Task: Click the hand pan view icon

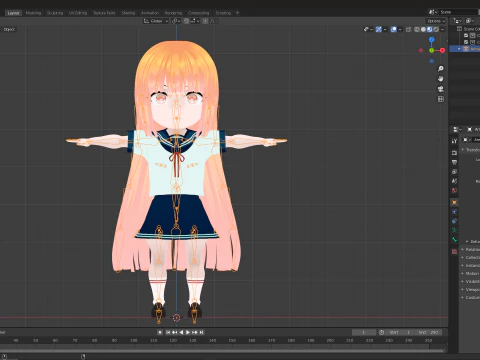Action: click(441, 79)
